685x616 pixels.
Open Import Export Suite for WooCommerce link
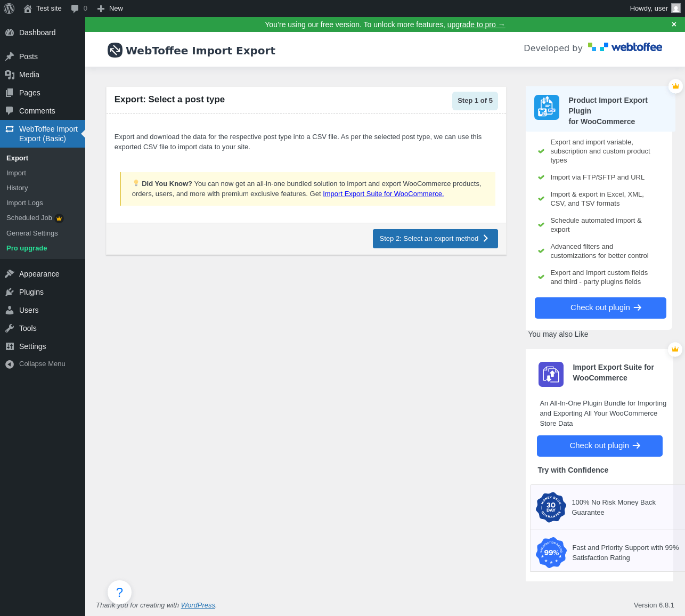tap(383, 194)
